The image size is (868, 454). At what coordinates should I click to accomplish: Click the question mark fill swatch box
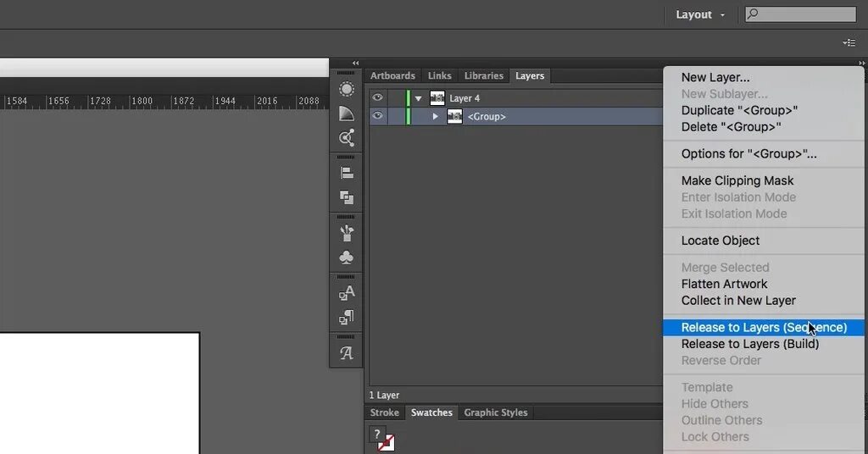(377, 434)
